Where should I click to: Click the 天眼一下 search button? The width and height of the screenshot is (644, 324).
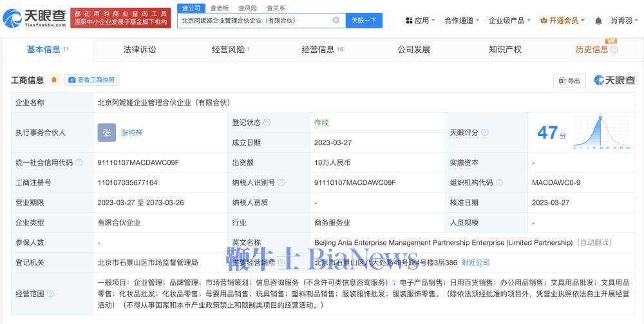click(x=364, y=20)
